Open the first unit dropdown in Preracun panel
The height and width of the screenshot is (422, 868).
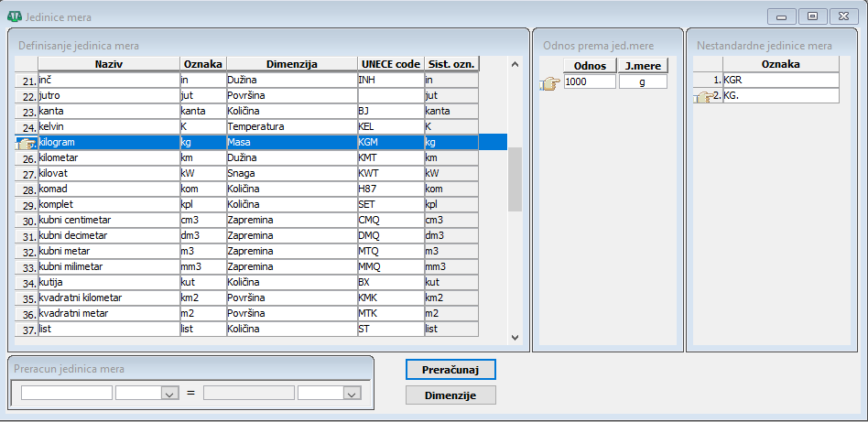click(168, 393)
